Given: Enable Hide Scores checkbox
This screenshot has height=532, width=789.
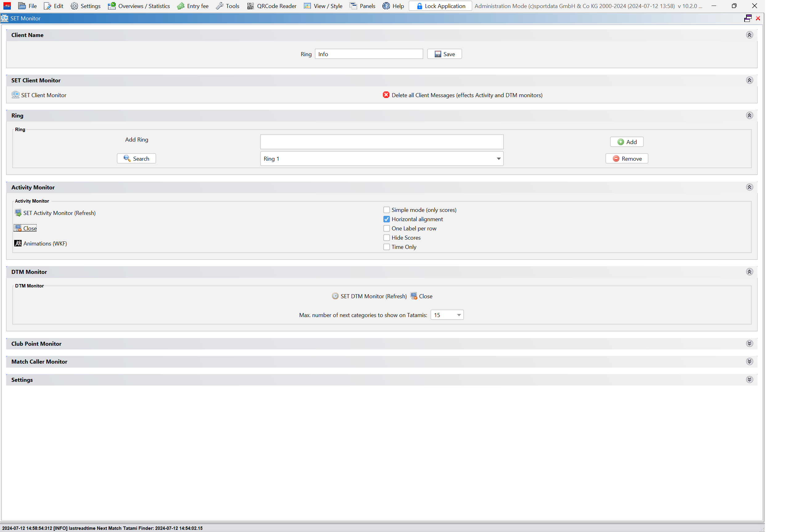Looking at the screenshot, I should point(386,237).
